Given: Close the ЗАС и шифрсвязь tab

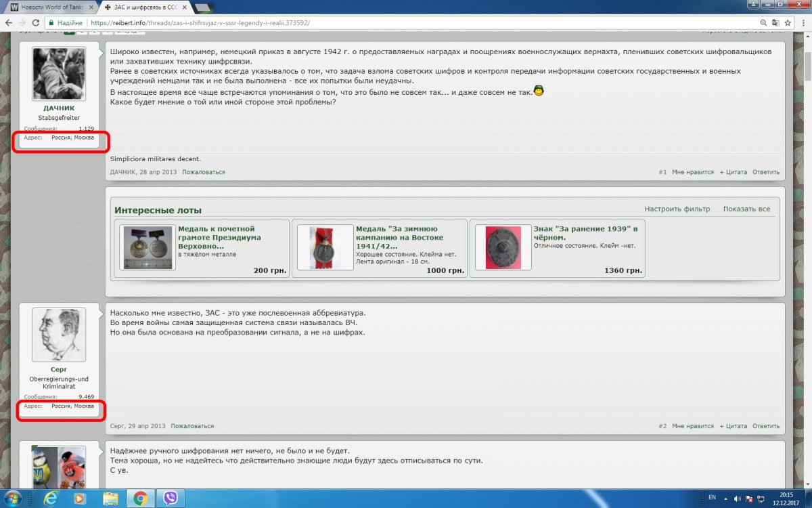Looking at the screenshot, I should (183, 7).
